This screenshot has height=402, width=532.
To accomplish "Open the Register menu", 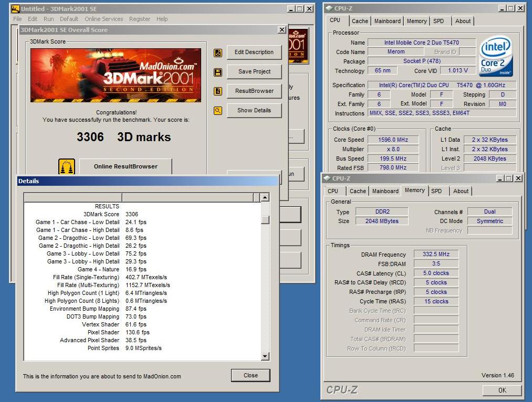I will 140,19.
